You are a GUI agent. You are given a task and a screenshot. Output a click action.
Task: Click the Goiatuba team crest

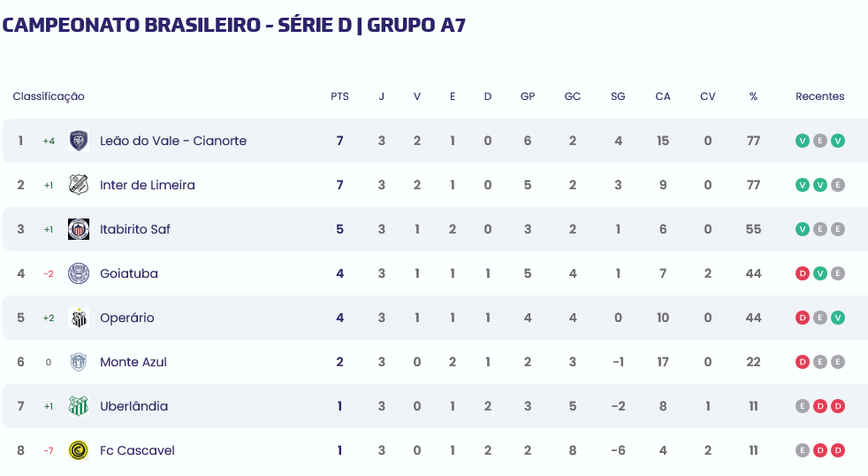point(79,273)
